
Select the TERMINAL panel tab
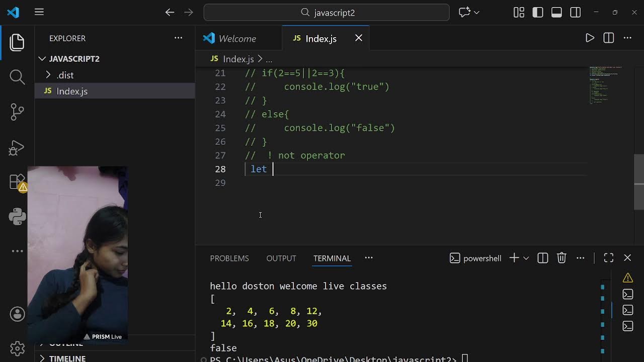pos(332,258)
